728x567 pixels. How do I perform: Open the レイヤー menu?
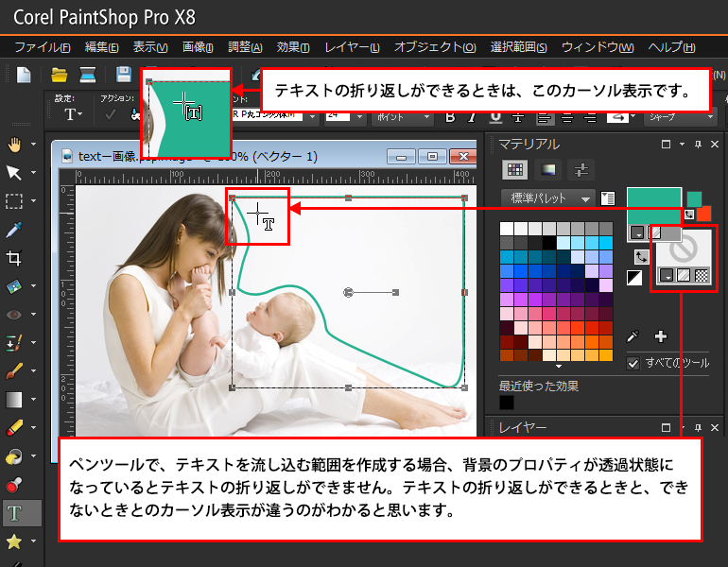(x=352, y=47)
